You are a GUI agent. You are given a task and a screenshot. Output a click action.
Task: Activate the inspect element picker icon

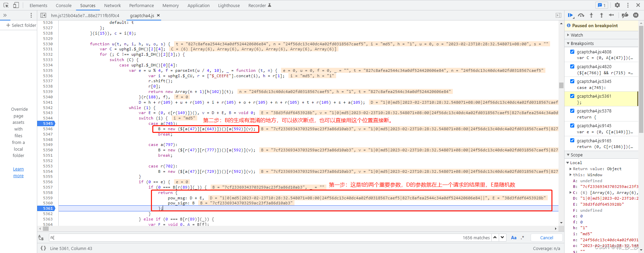click(x=6, y=5)
